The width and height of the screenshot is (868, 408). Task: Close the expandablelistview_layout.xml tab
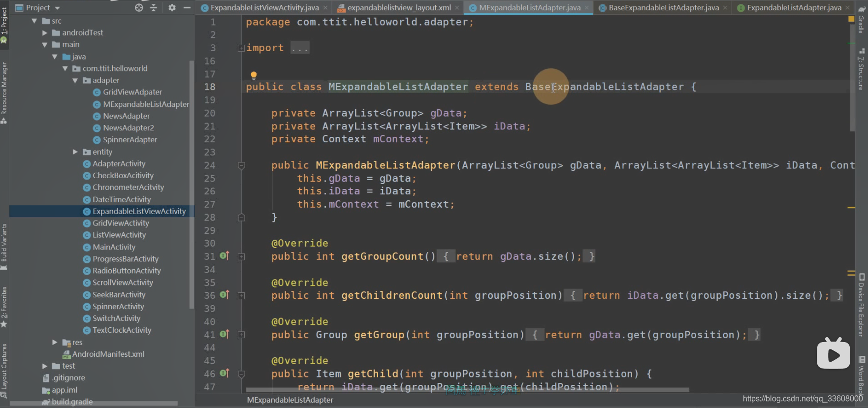pyautogui.click(x=457, y=8)
